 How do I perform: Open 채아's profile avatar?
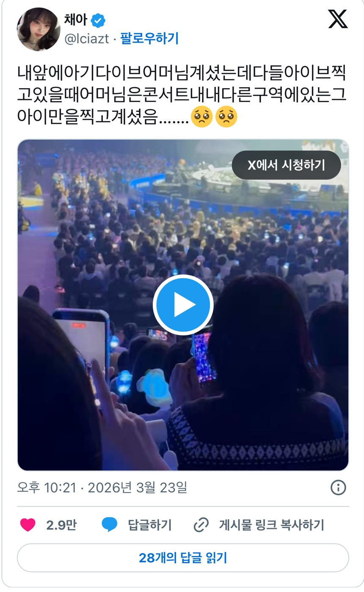39,29
